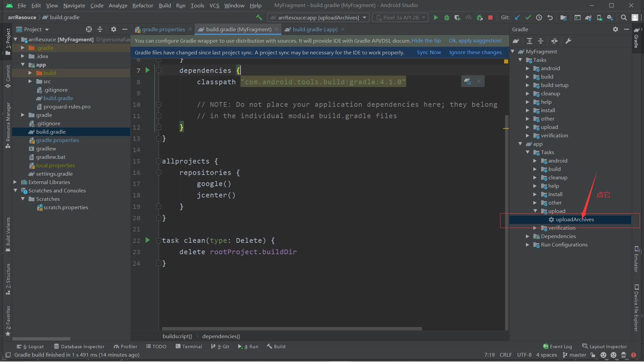Open Gradle panel gear options
644x362 pixels.
coord(615,30)
